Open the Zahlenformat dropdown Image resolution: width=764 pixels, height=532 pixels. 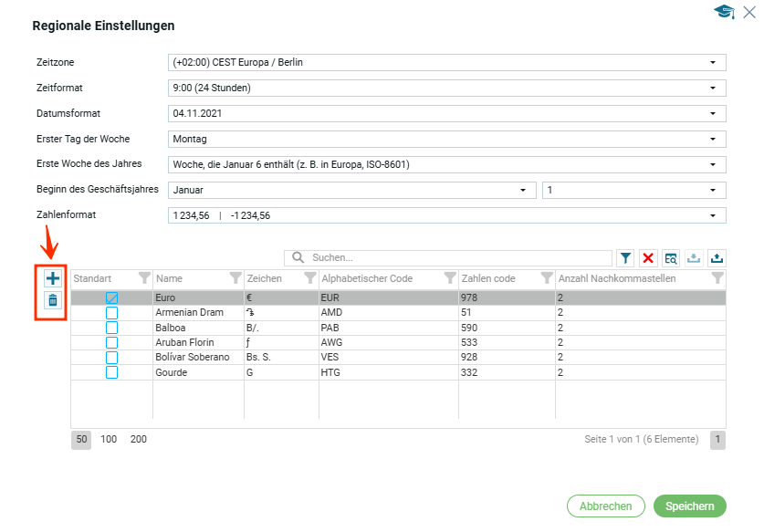tap(712, 216)
